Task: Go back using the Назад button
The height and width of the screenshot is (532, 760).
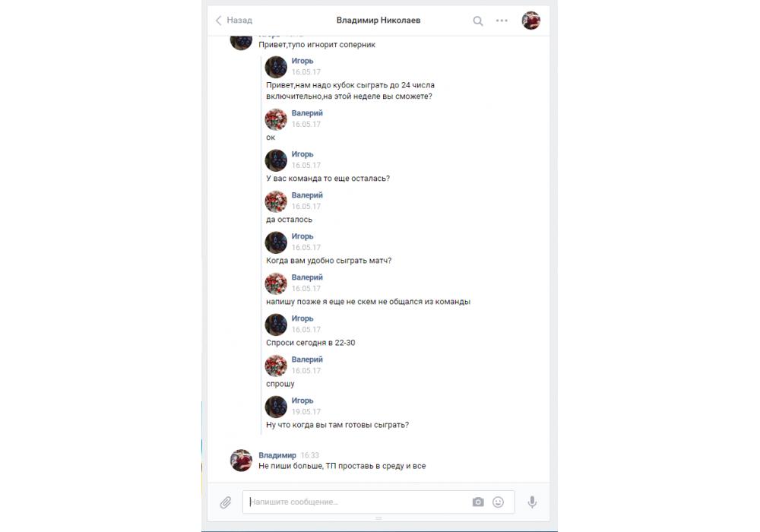Action: click(x=233, y=21)
